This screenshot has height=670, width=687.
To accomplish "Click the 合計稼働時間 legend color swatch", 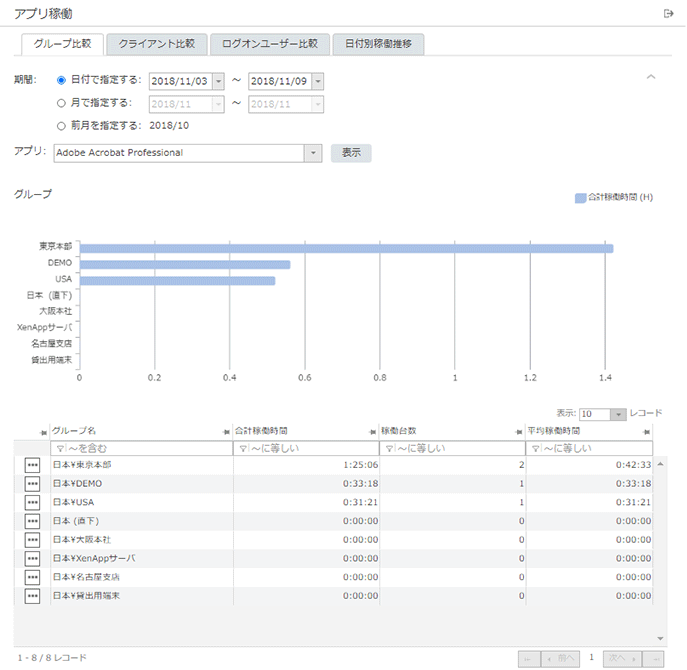I will [580, 197].
